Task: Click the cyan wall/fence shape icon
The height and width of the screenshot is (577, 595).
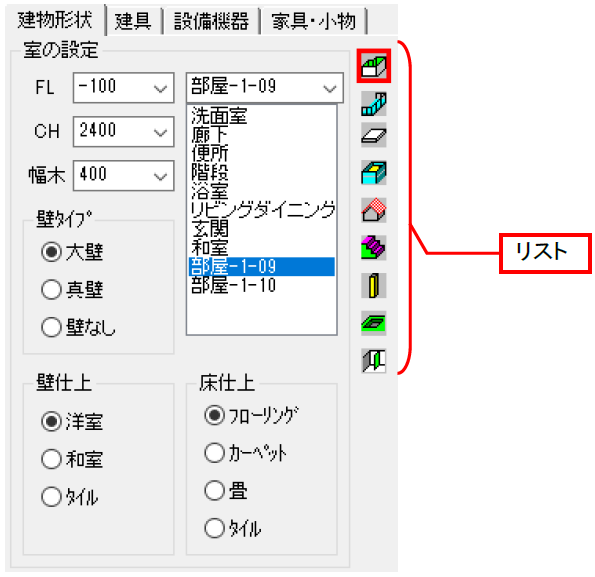Action: pos(374,104)
